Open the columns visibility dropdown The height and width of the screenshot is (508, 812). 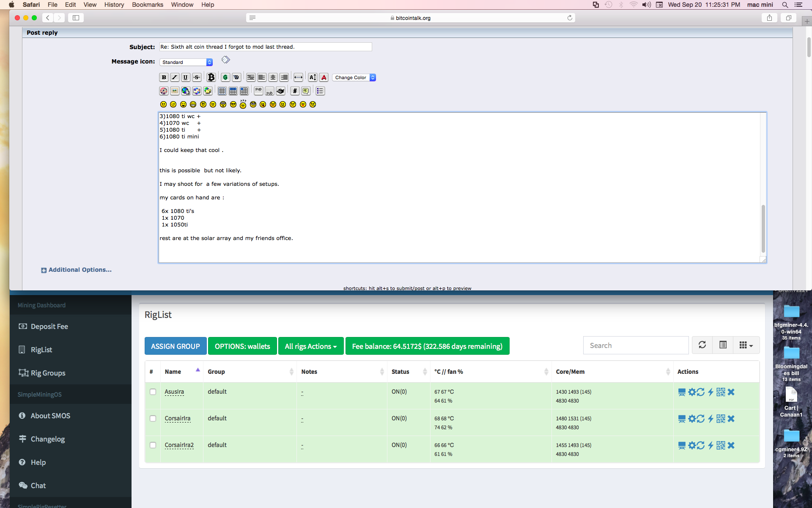pos(746,345)
